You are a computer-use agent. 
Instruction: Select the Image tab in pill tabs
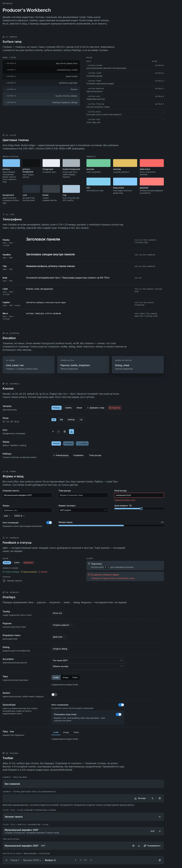(x=65, y=677)
